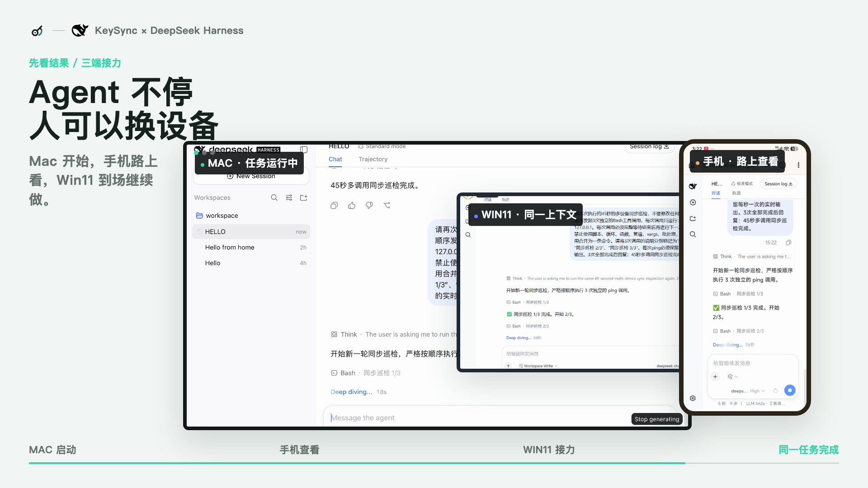The height and width of the screenshot is (488, 868).
Task: Click search icon in phone sidebar
Action: pos(693,235)
